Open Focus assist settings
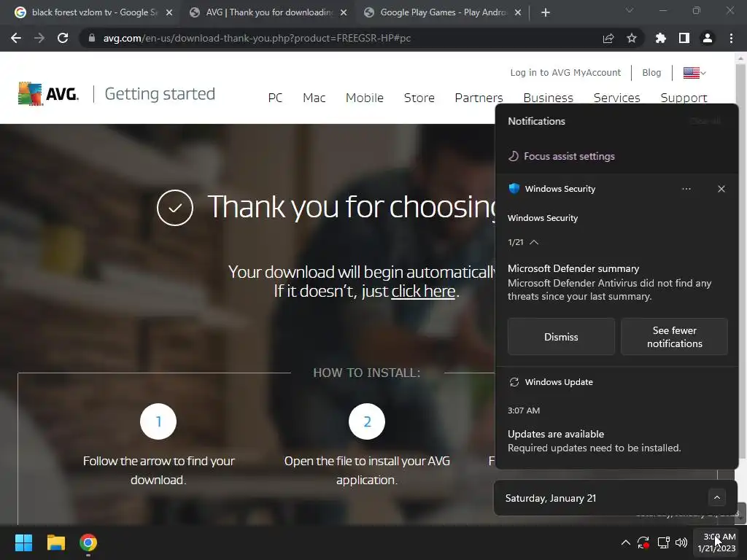The image size is (747, 560). (x=562, y=156)
